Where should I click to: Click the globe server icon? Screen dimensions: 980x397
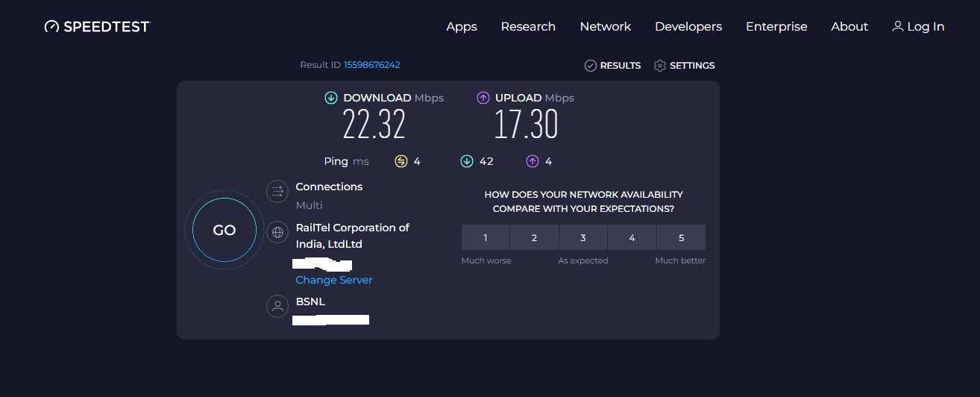(277, 232)
